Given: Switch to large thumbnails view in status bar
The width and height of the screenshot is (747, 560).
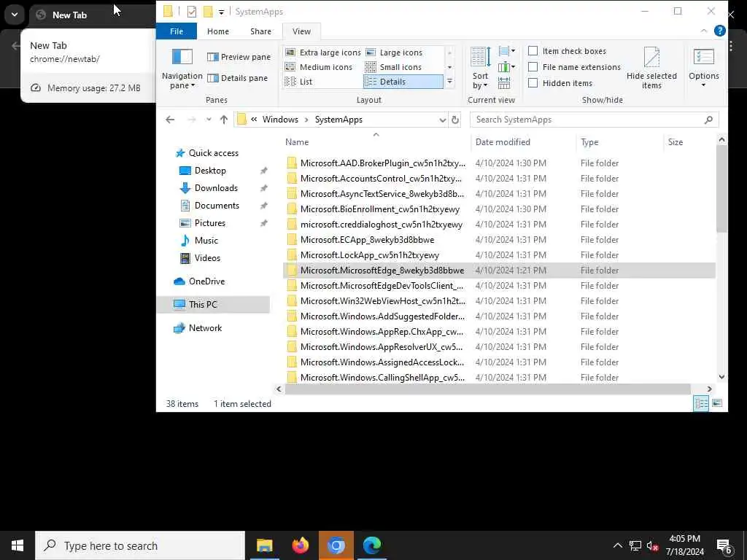Looking at the screenshot, I should tap(717, 403).
